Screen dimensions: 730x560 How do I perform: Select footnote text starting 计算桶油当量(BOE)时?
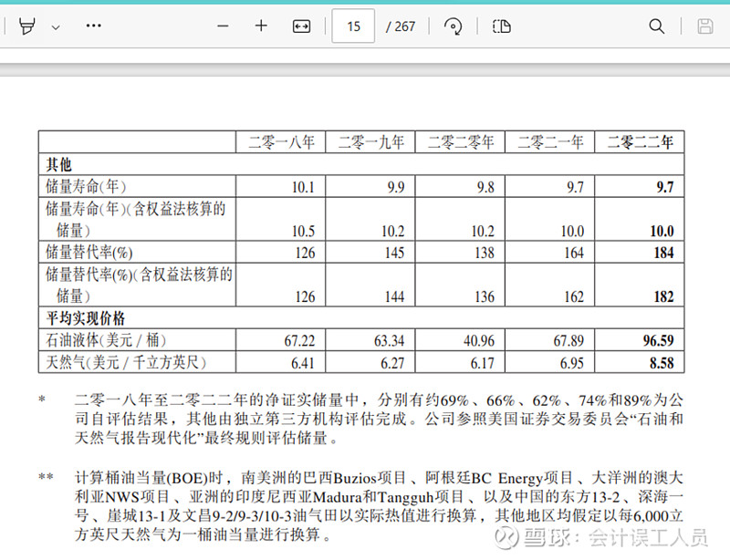point(379,506)
